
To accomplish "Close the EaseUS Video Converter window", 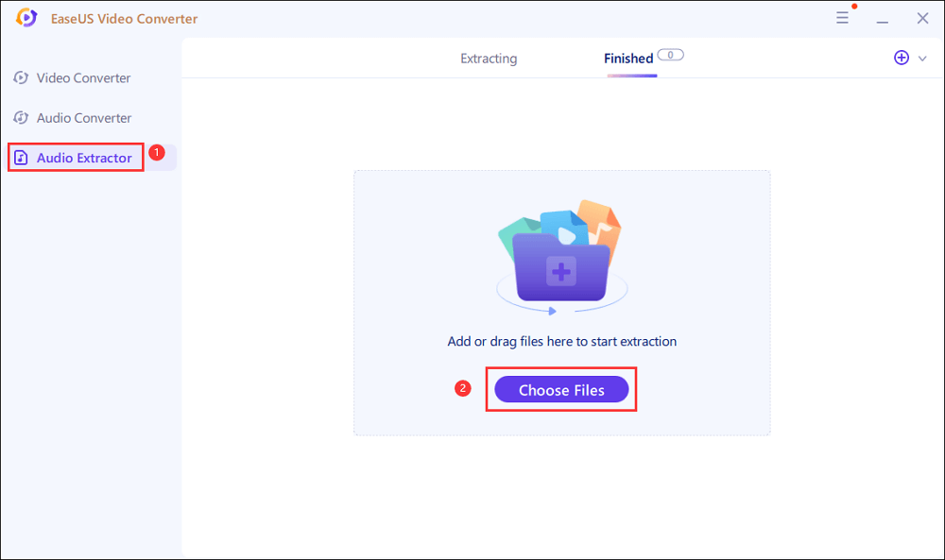I will [x=922, y=19].
